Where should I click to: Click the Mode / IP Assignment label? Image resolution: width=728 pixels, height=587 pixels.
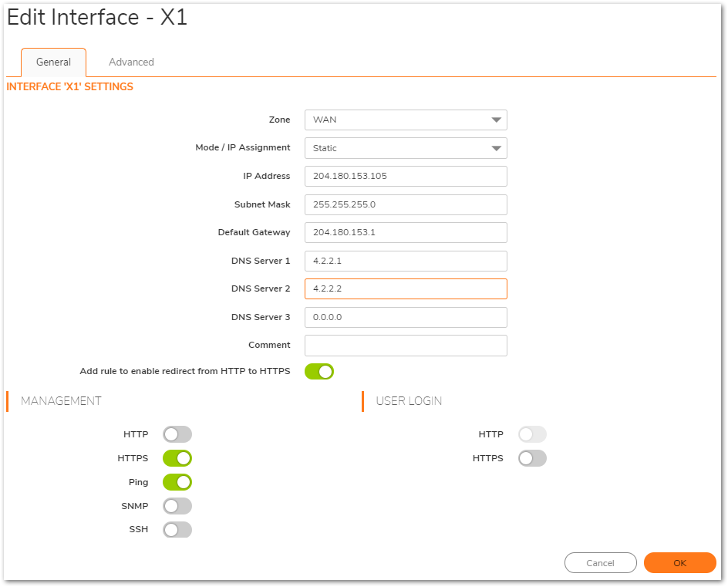click(x=243, y=147)
